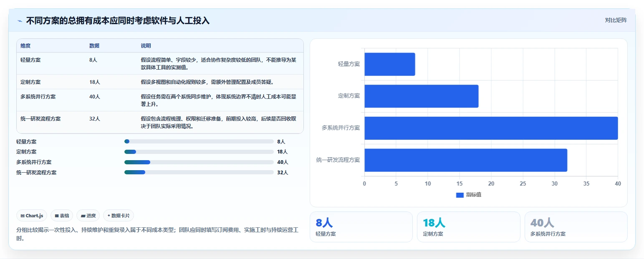Click the 轻量方案 bar in the chart
This screenshot has width=644, height=259.
[390, 64]
